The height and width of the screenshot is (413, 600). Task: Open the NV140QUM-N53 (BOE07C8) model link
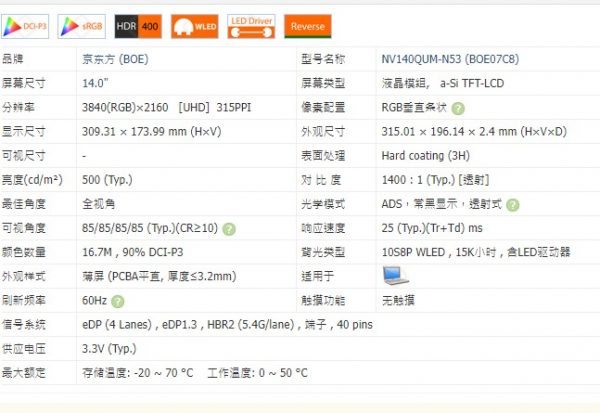tap(450, 59)
